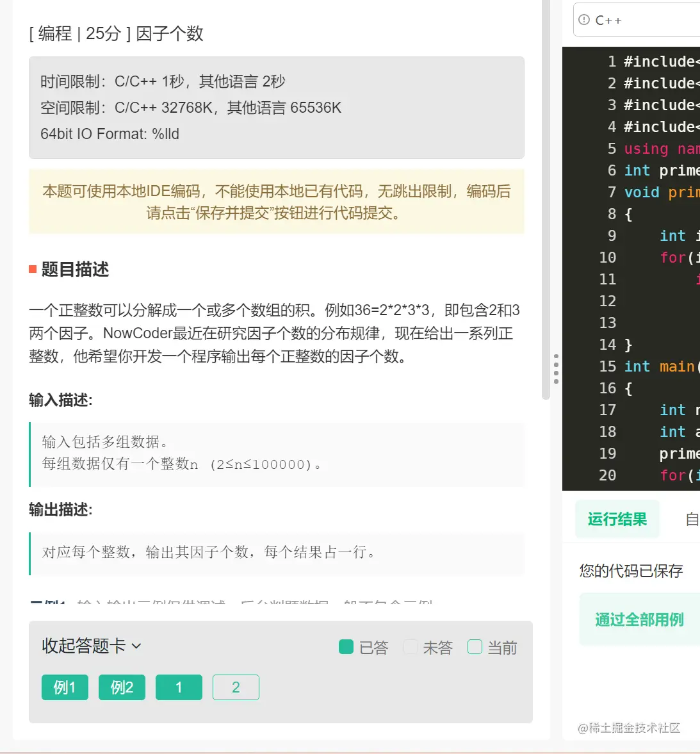The image size is (700, 754).
Task: Switch to the 运行结果 tab
Action: click(x=617, y=519)
